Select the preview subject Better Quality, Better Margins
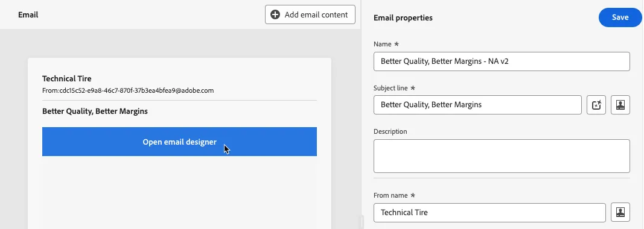This screenshot has width=644, height=229. [x=95, y=111]
